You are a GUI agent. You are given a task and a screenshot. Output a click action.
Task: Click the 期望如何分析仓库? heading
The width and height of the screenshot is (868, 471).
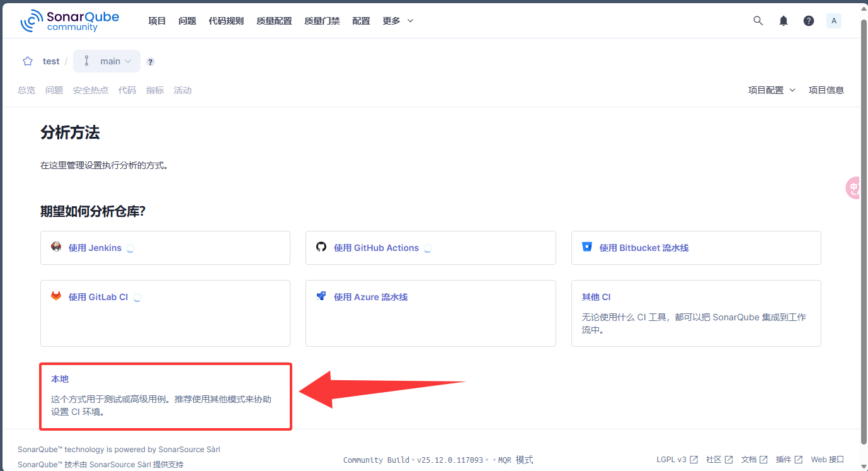pos(93,211)
